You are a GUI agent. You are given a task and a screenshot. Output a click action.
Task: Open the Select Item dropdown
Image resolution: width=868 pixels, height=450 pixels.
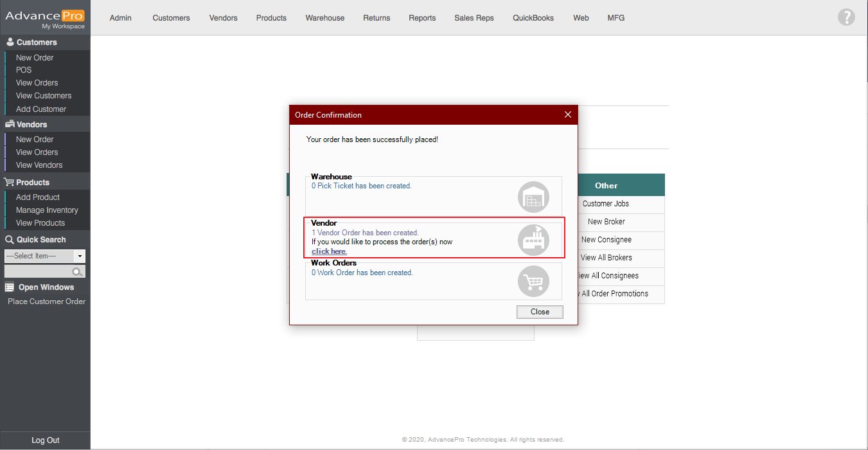tap(80, 256)
